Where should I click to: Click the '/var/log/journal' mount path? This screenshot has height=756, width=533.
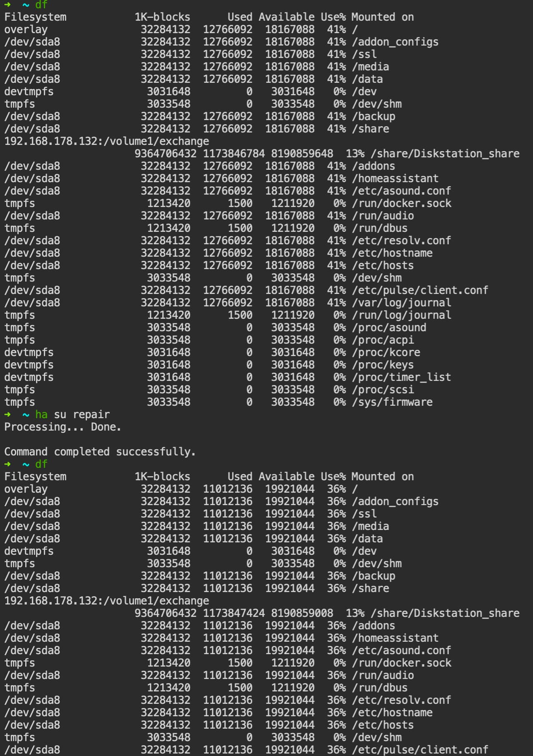401,303
